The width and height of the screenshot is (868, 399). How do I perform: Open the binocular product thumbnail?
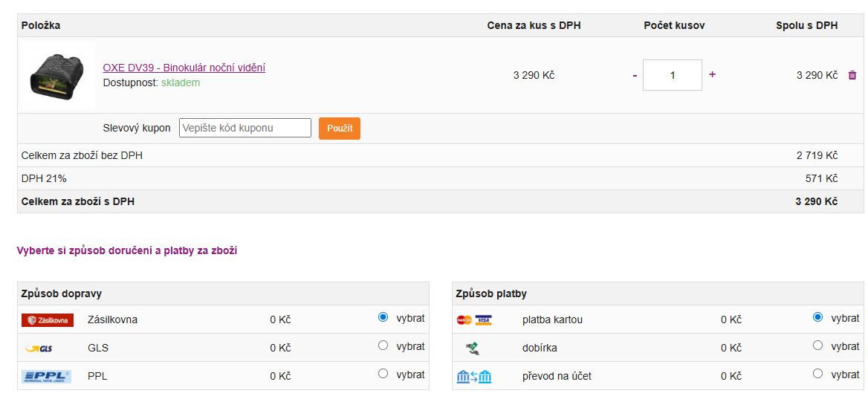pyautogui.click(x=59, y=75)
